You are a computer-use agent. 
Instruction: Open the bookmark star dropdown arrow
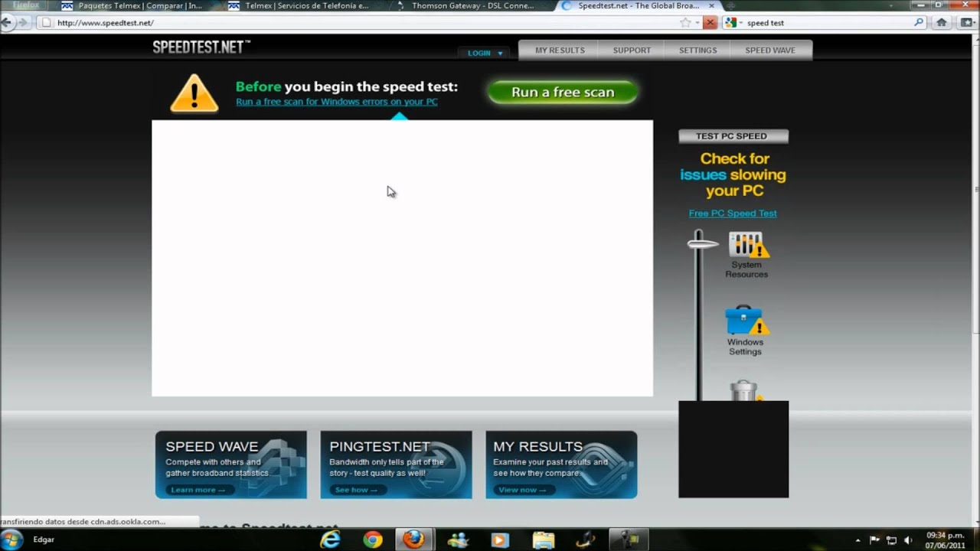697,23
